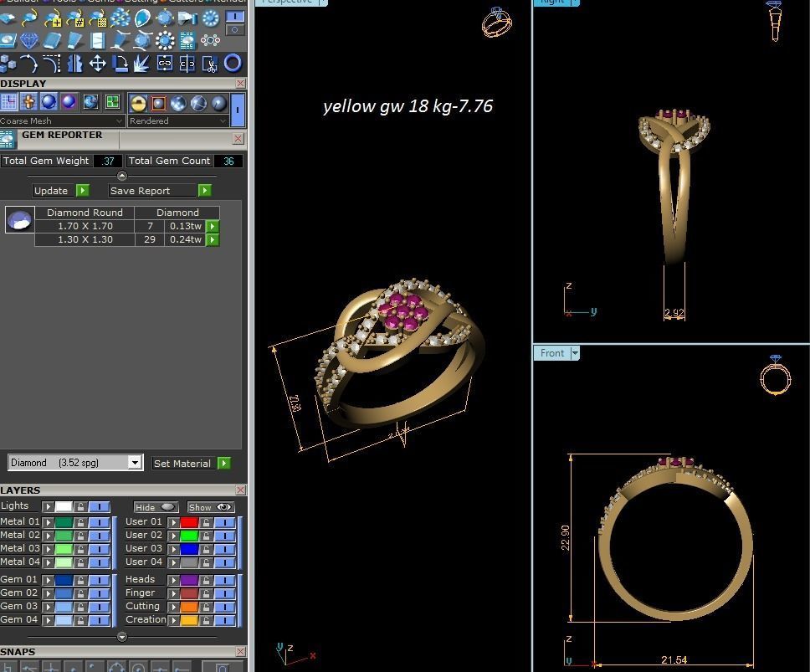Open the Rendered display mode dropdown
810x672 pixels.
tap(177, 121)
